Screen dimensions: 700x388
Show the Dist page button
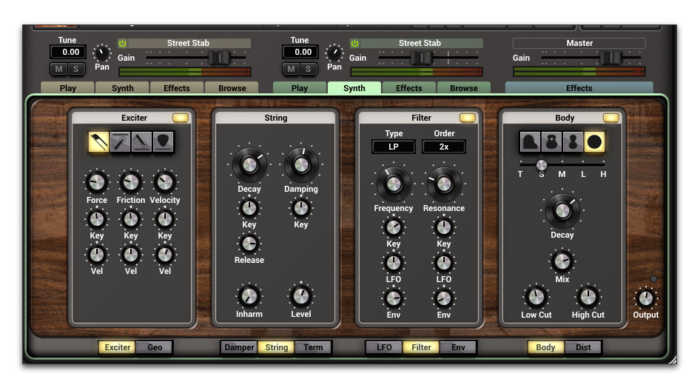click(x=583, y=347)
